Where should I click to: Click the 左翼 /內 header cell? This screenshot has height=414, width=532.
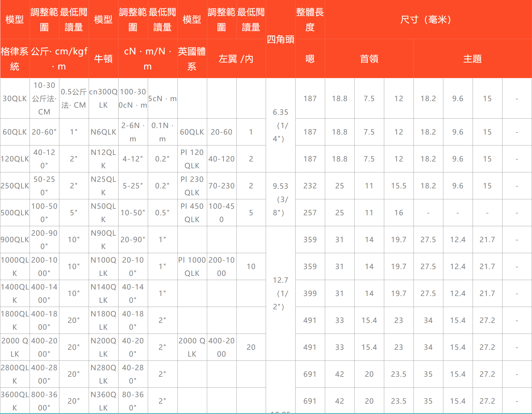(x=236, y=59)
